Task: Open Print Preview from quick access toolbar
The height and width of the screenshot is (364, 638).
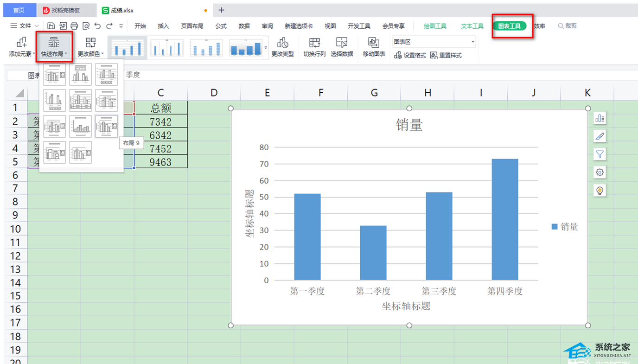Action: [86, 26]
